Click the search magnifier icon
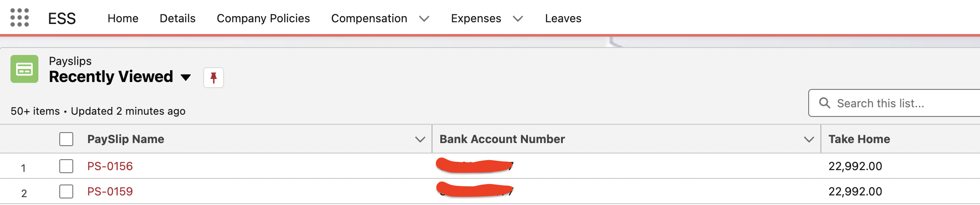The image size is (980, 205). (824, 103)
